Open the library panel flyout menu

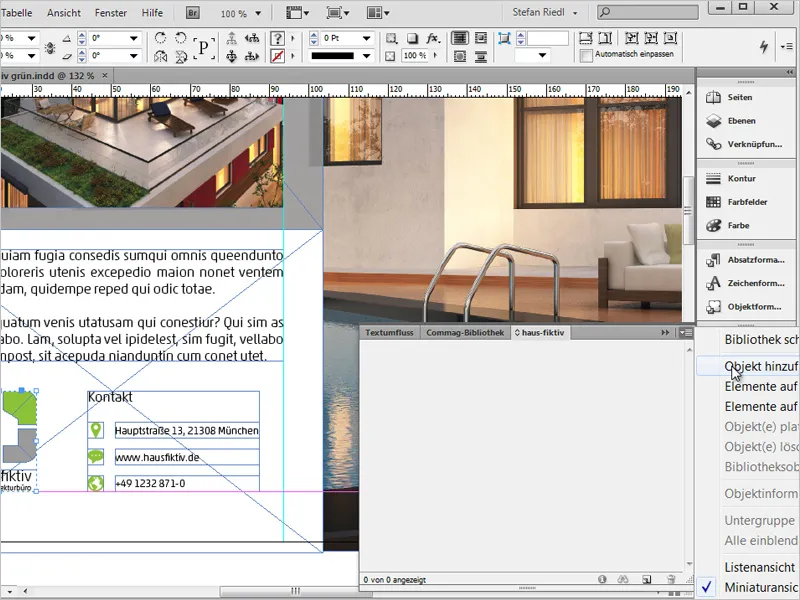tap(685, 333)
